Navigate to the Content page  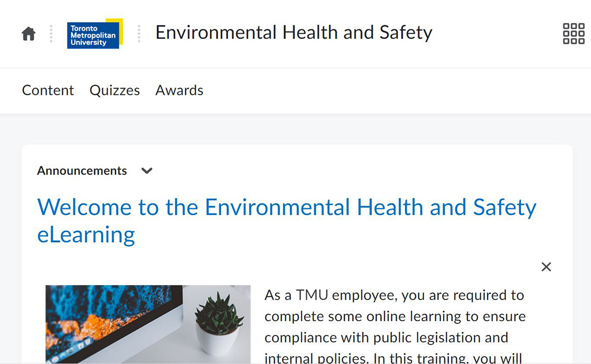47,90
